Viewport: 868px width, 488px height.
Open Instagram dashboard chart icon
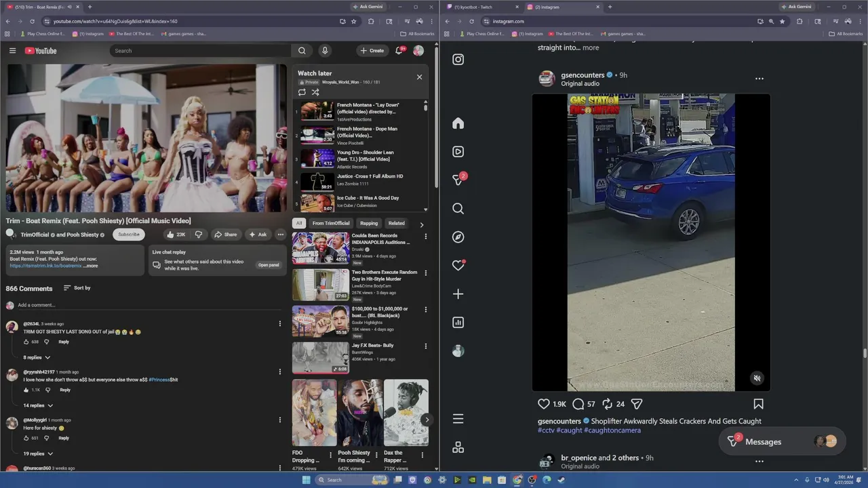point(458,323)
